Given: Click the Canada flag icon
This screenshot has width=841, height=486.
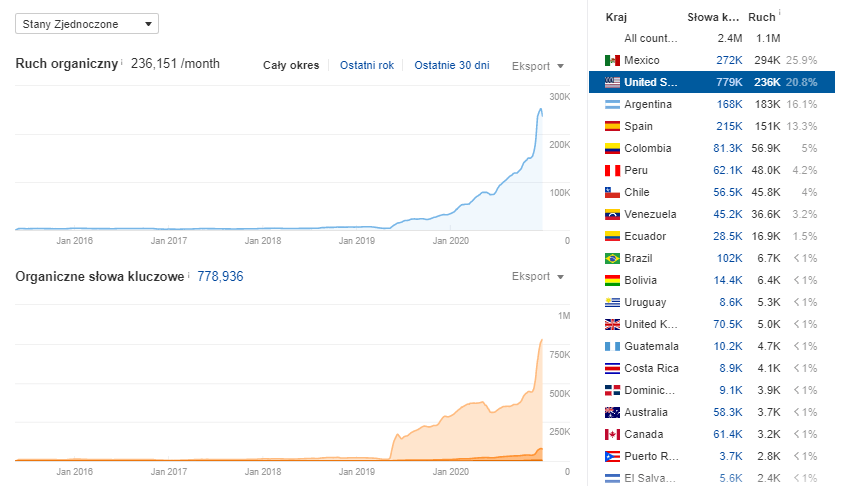Looking at the screenshot, I should pyautogui.click(x=612, y=435).
